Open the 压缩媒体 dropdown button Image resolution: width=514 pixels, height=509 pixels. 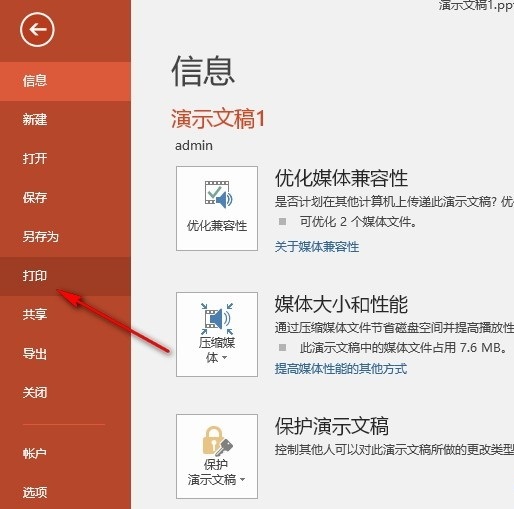217,334
